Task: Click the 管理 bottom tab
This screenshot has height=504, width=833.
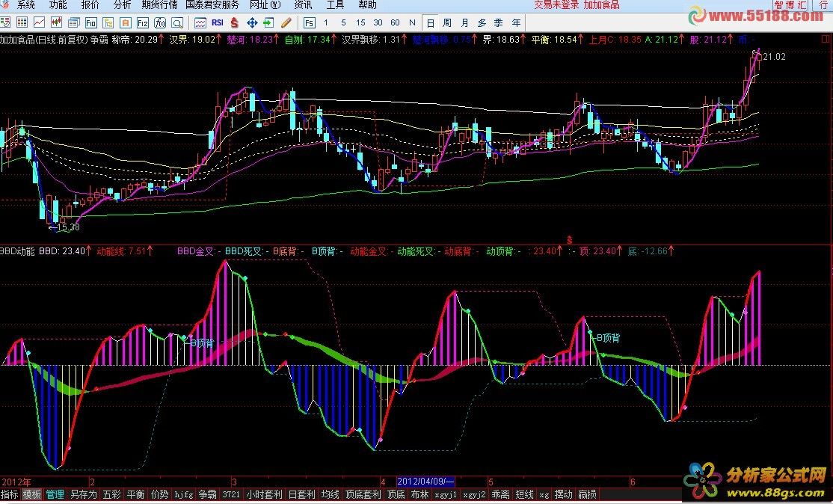Action: pos(55,494)
